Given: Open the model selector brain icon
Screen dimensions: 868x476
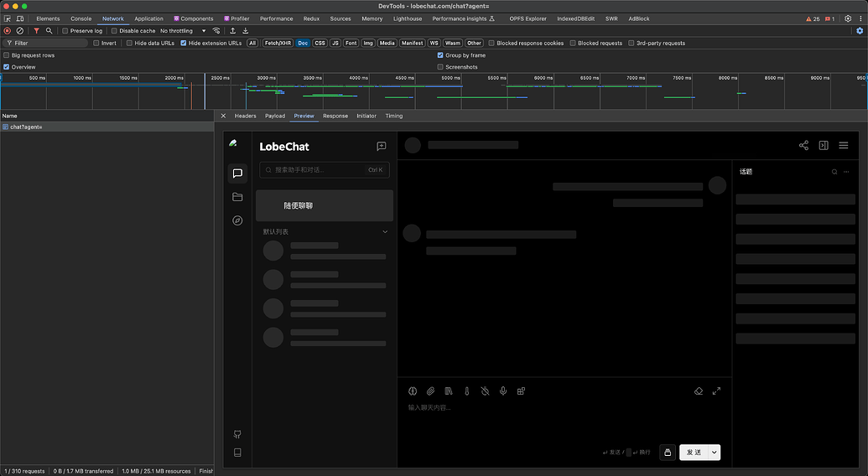Looking at the screenshot, I should click(413, 391).
